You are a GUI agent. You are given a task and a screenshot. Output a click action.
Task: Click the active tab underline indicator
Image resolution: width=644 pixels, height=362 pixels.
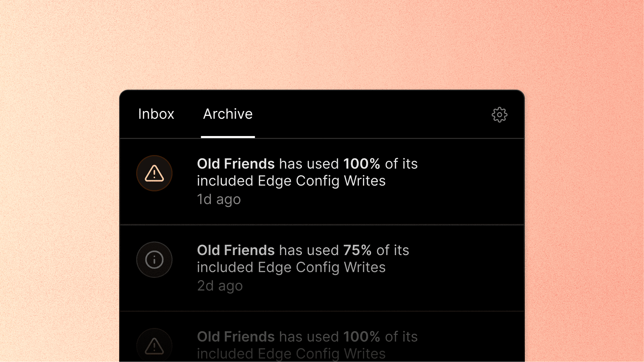229,137
